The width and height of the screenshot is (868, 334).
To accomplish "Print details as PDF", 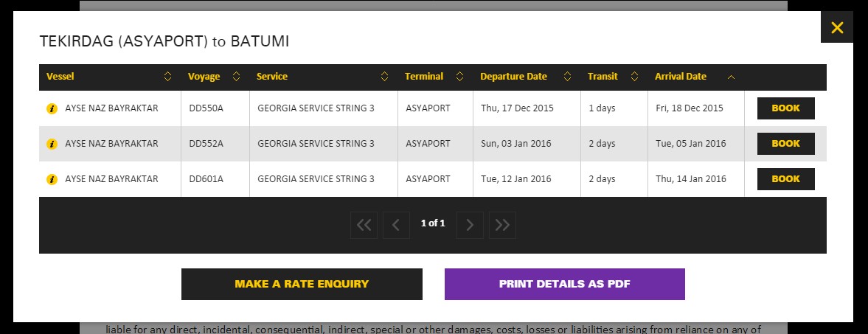I will [564, 284].
